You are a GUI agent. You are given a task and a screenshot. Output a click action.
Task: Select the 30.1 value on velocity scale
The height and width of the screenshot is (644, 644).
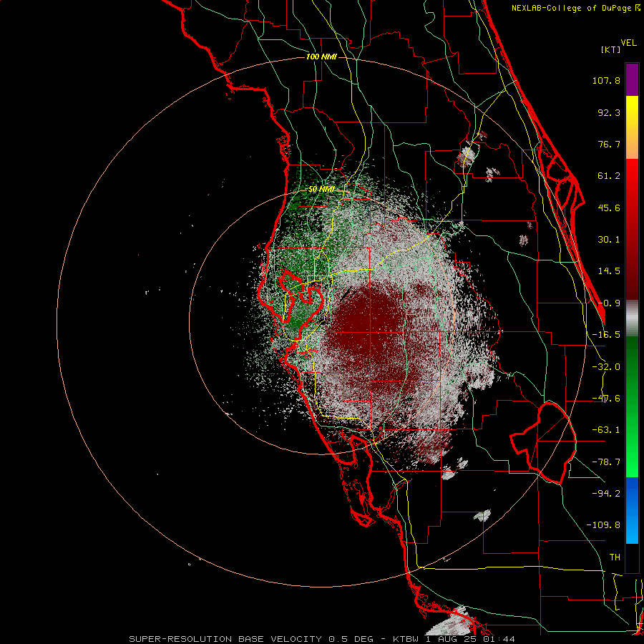tap(609, 240)
